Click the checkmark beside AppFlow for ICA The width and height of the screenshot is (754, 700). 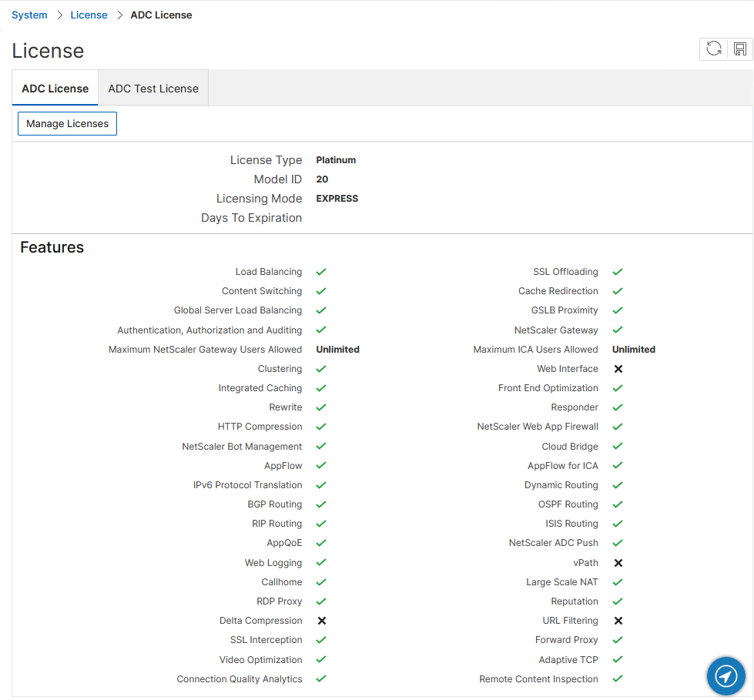(x=617, y=465)
